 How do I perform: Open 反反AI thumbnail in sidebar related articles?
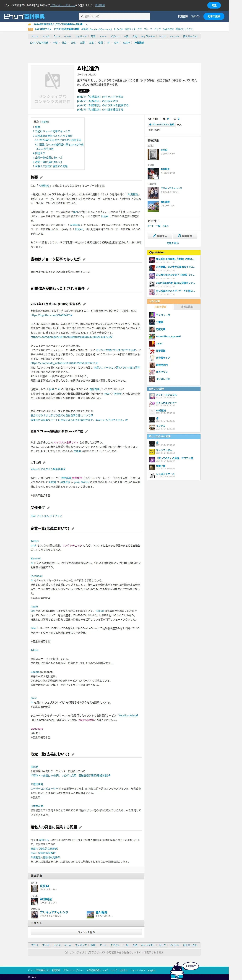pyautogui.click(x=153, y=154)
